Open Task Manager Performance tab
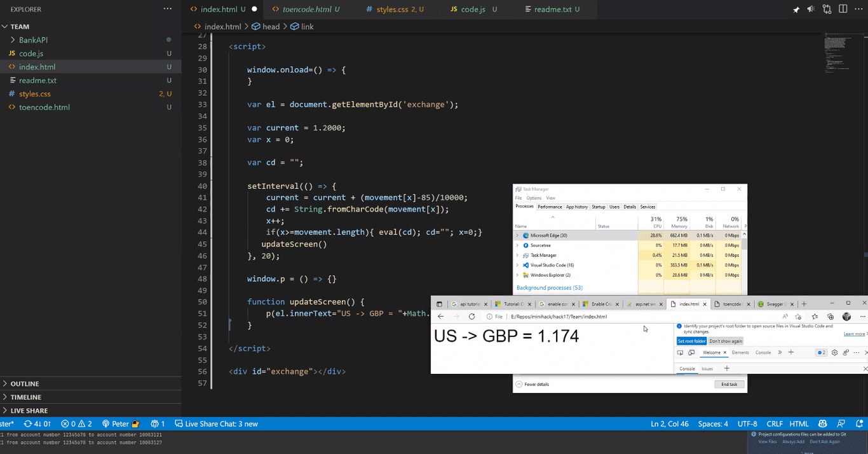The image size is (868, 454). pos(550,207)
